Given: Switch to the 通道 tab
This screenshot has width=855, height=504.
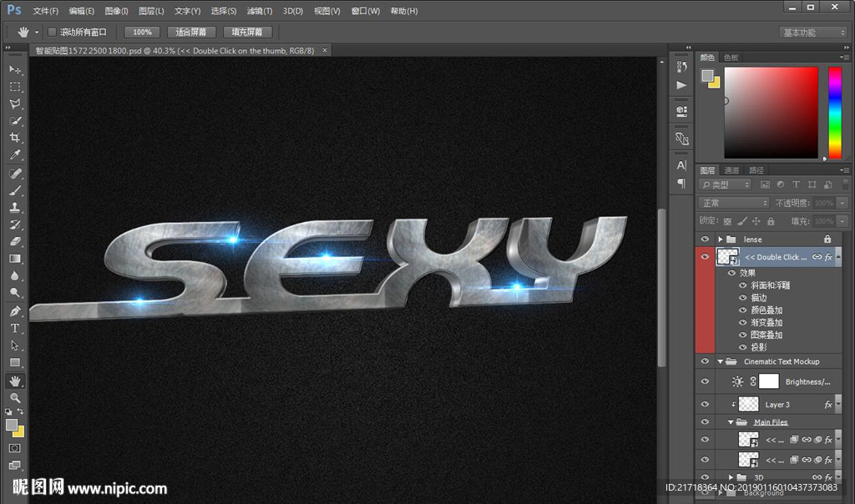Looking at the screenshot, I should [x=731, y=170].
